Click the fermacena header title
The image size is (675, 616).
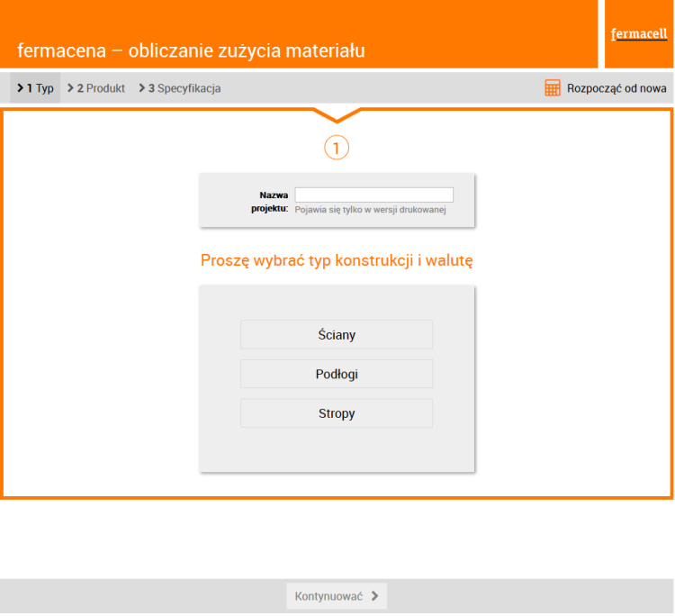click(x=191, y=50)
